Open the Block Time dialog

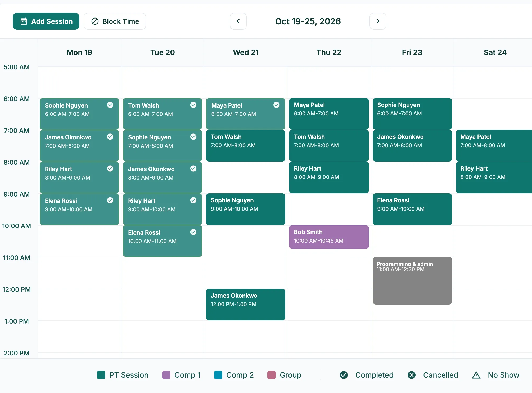(x=115, y=21)
